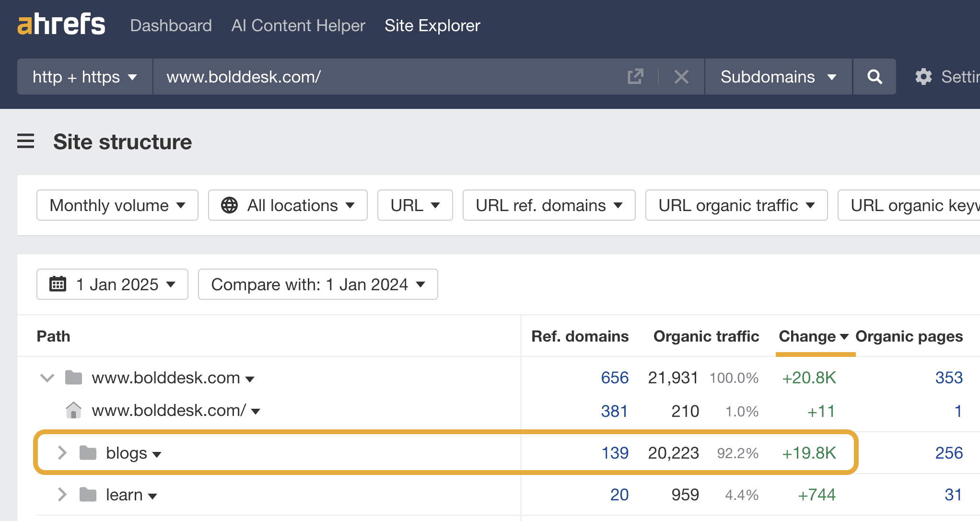Open the Subdomains mode dropdown
The width and height of the screenshot is (980, 521).
[778, 77]
